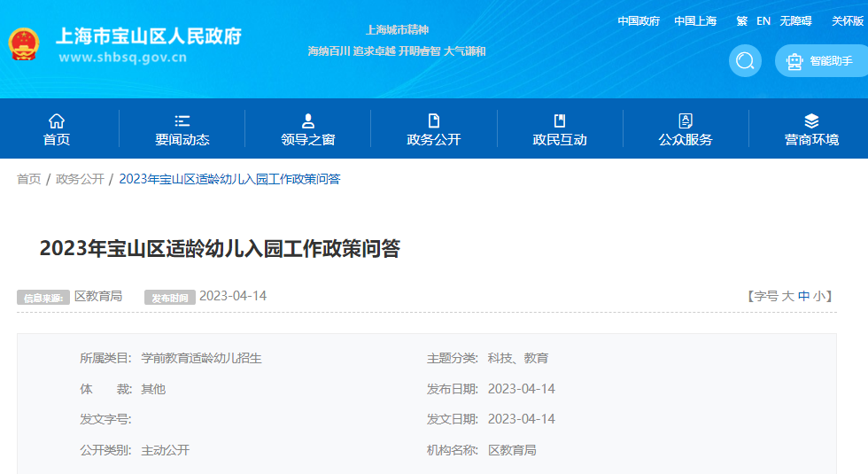Open the 公众服务 icon
The height and width of the screenshot is (474, 868).
686,121
